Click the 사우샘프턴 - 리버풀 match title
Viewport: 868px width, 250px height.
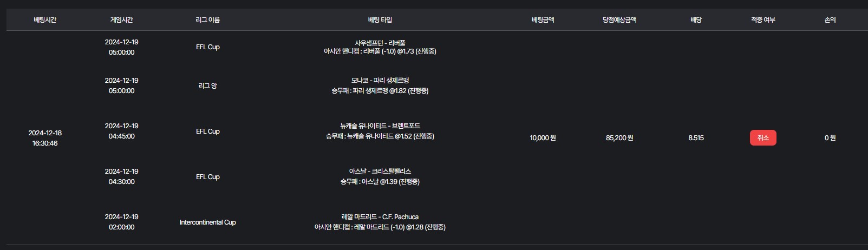[x=380, y=43]
